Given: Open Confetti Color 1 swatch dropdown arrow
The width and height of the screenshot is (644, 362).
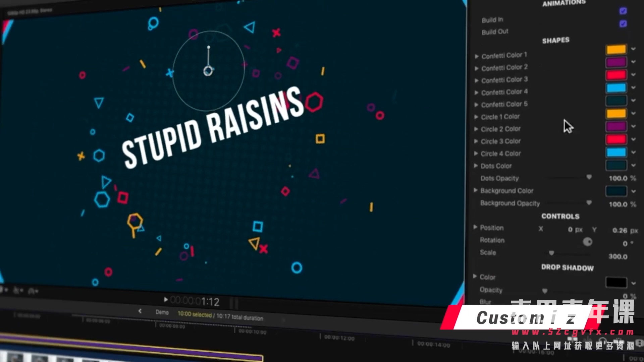Looking at the screenshot, I should (x=633, y=49).
